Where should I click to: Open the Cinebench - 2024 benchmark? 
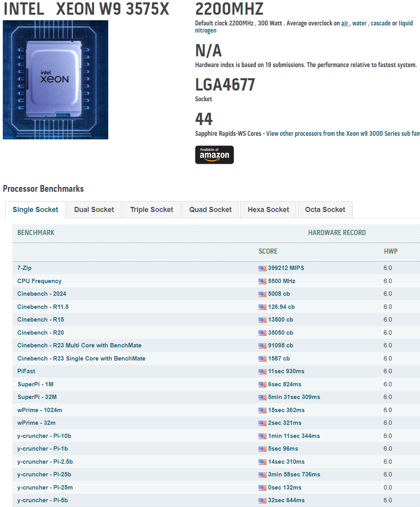[x=42, y=294]
